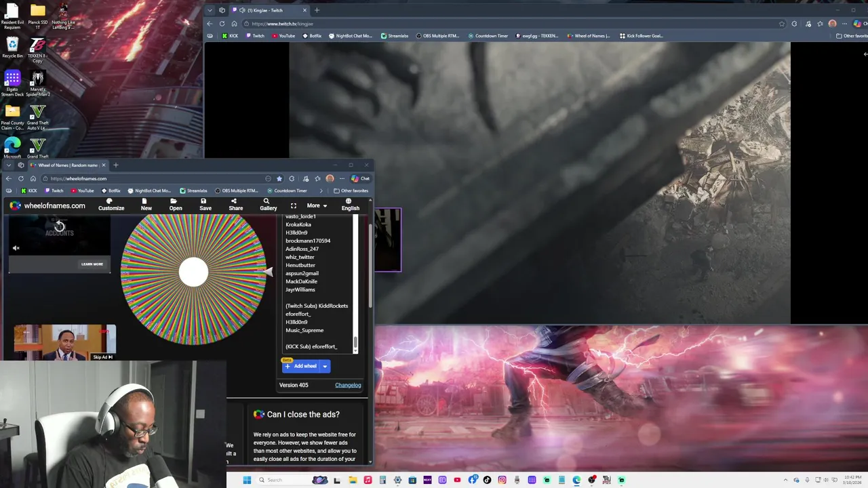Open Elgato Stream Deck desktop icon
The width and height of the screenshot is (868, 488).
point(12,84)
